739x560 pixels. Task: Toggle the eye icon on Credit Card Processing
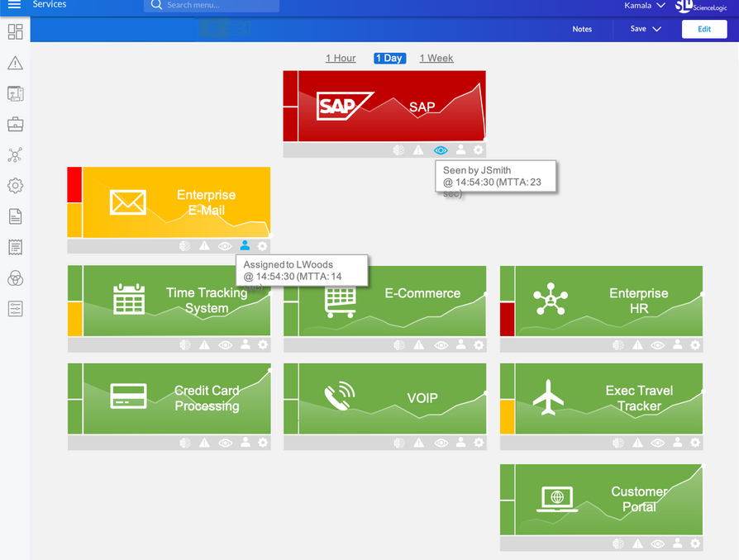225,443
